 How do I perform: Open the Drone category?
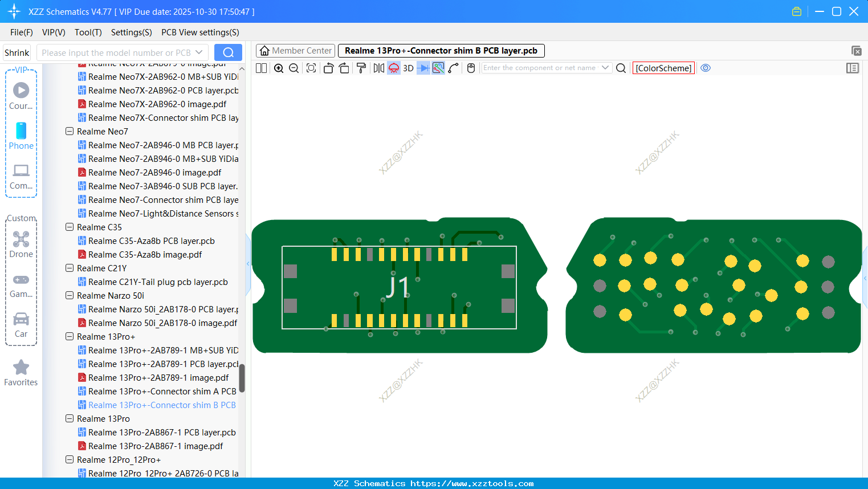21,244
